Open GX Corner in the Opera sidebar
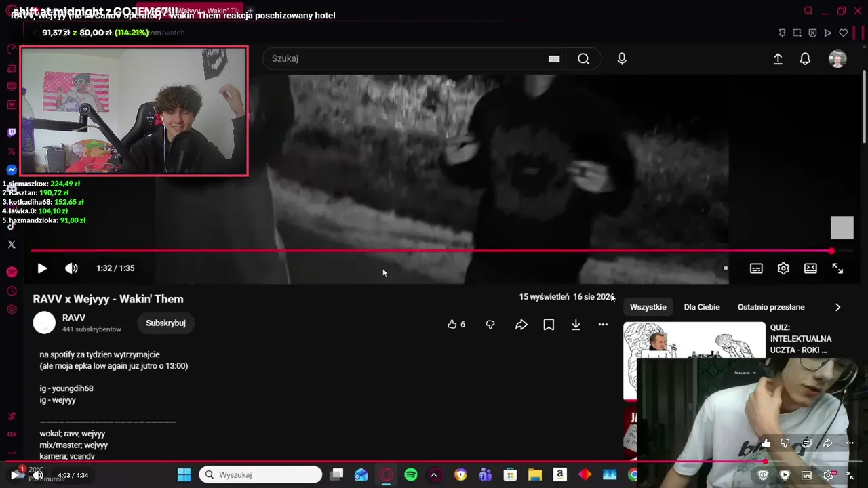This screenshot has width=868, height=488. click(12, 434)
